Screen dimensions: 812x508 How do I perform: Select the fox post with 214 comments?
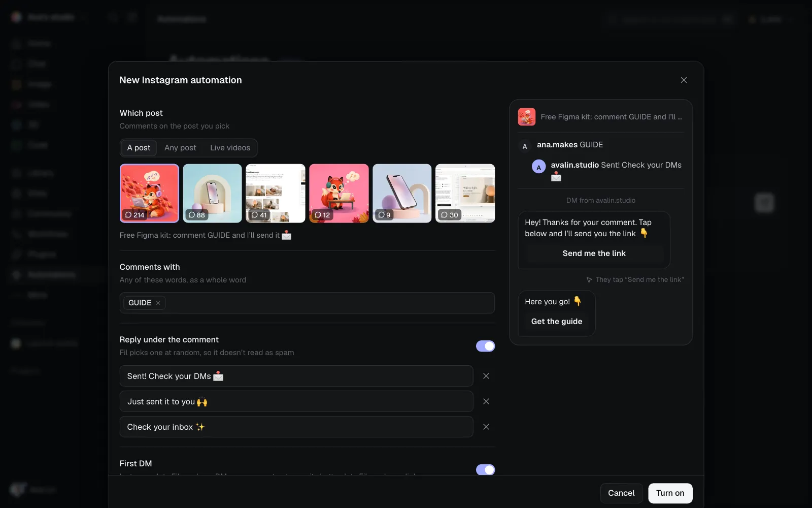(149, 193)
